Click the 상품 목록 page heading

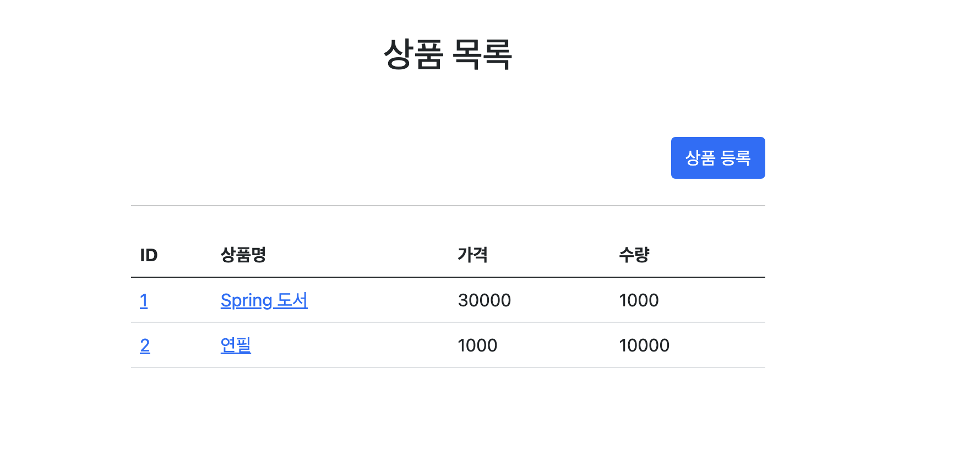click(x=448, y=54)
